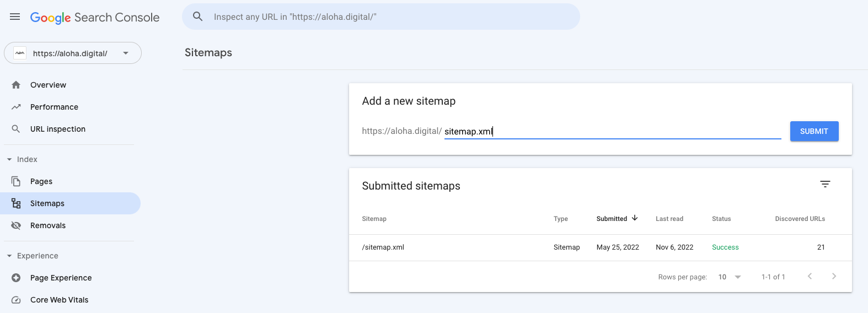
Task: Open the Rows per page dropdown
Action: 730,277
